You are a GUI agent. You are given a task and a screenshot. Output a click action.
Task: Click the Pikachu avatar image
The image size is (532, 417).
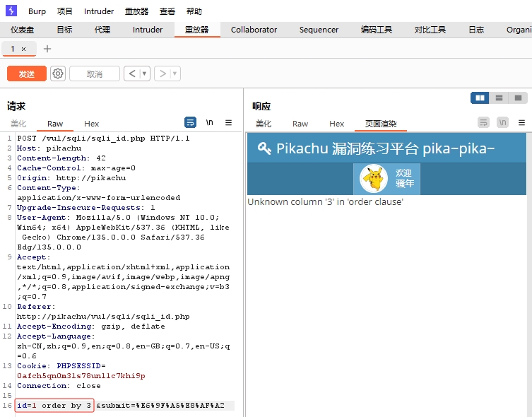tap(374, 179)
